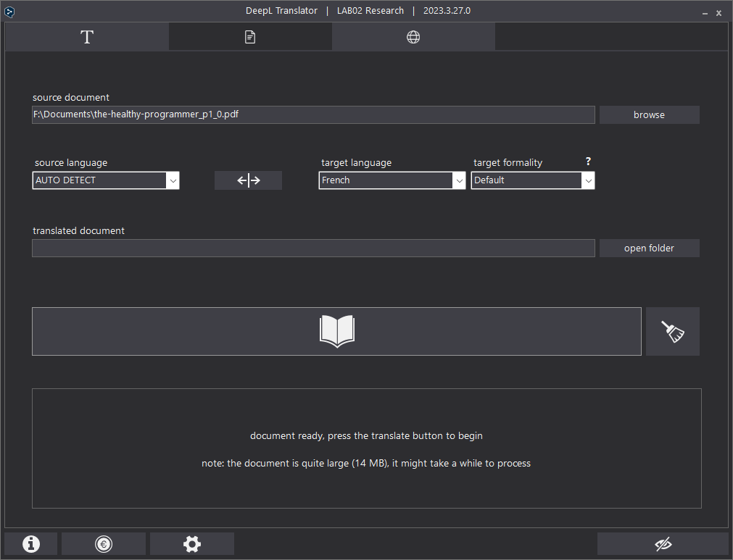The height and width of the screenshot is (560, 733).
Task: Open settings with the gear icon
Action: (x=192, y=544)
